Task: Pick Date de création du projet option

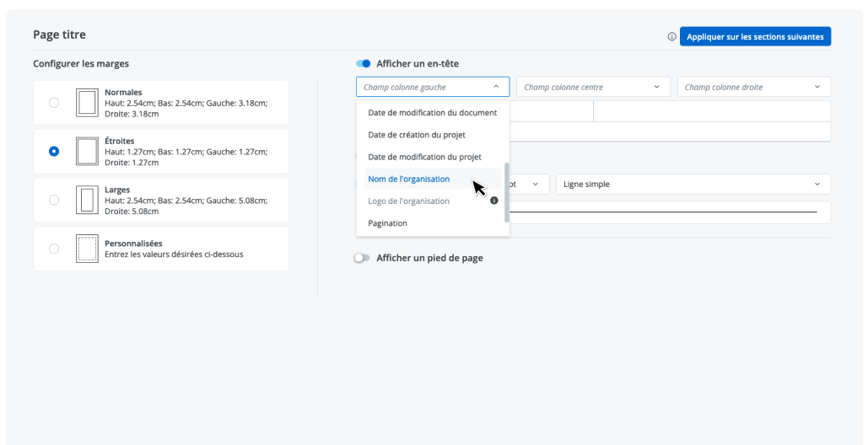Action: (x=417, y=135)
